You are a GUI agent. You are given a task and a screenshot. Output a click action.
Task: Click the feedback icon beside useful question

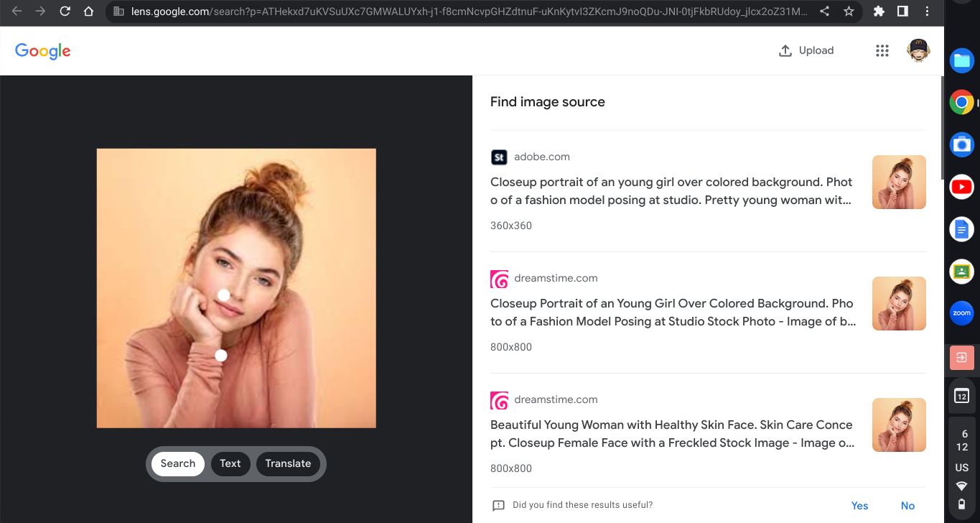[x=498, y=506]
